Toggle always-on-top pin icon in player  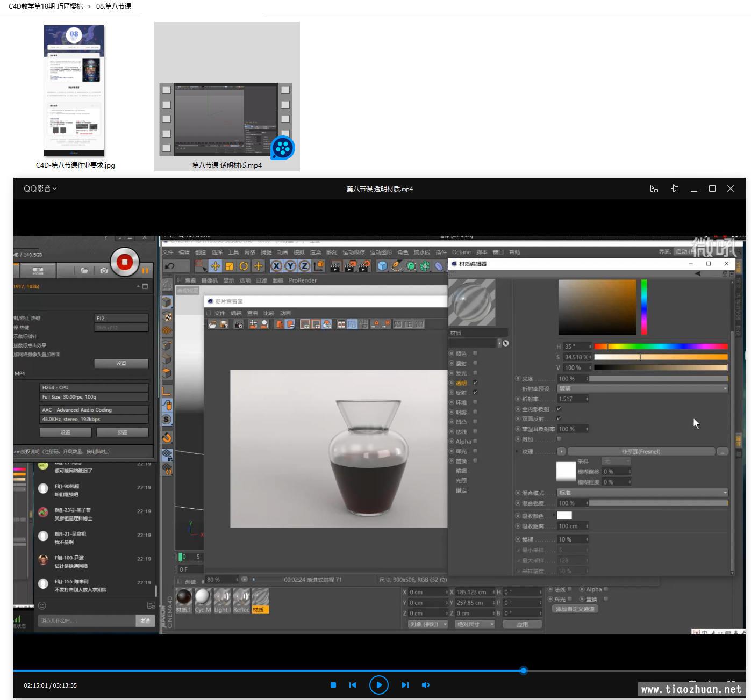(x=675, y=189)
